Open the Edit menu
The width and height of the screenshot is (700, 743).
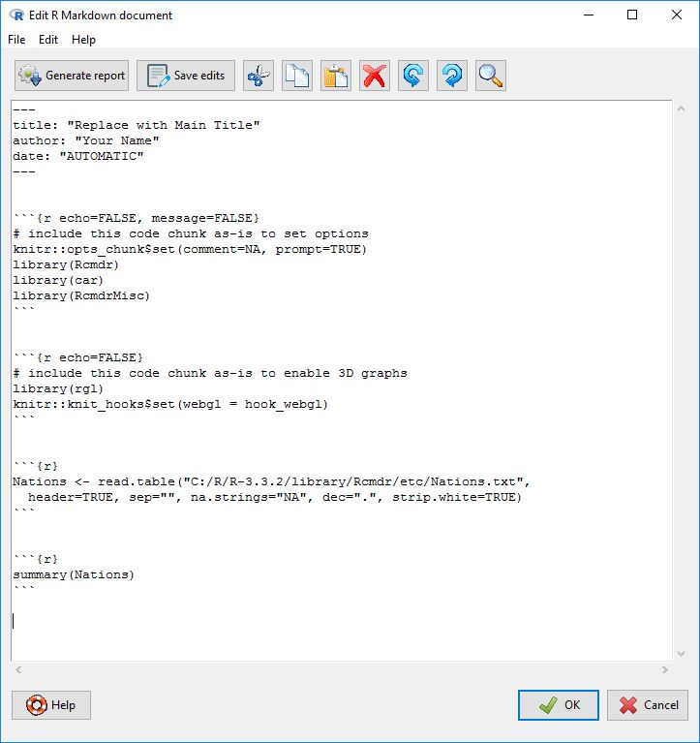pyautogui.click(x=48, y=40)
